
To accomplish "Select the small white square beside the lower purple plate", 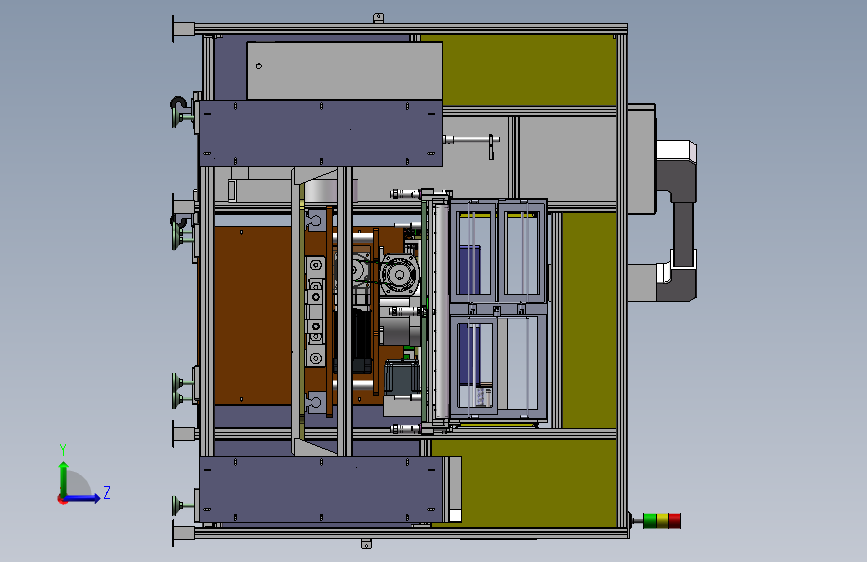I will click(x=455, y=516).
